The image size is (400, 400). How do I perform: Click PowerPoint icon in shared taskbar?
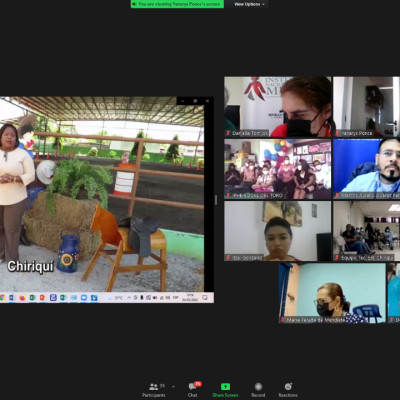[x=43, y=298]
